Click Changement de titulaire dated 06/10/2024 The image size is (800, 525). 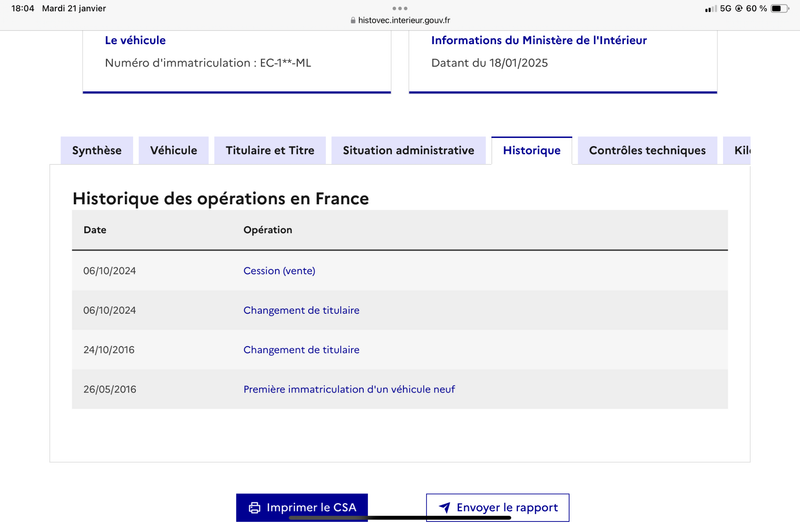(301, 310)
